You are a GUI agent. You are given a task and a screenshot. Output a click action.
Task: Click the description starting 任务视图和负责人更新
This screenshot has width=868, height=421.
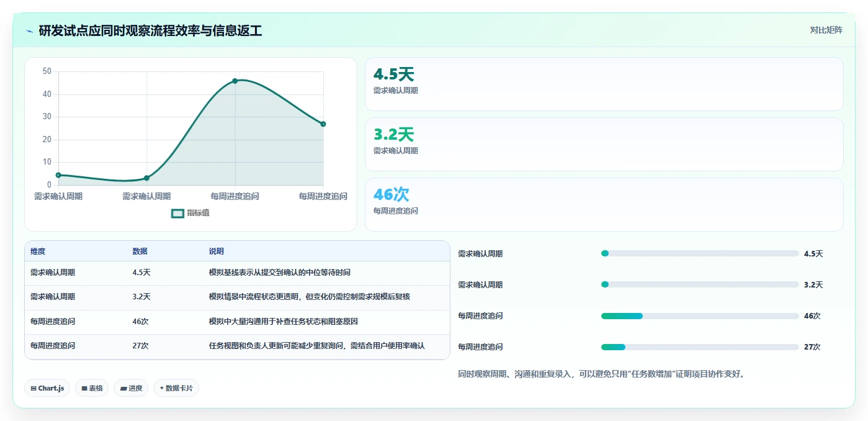[x=317, y=346]
